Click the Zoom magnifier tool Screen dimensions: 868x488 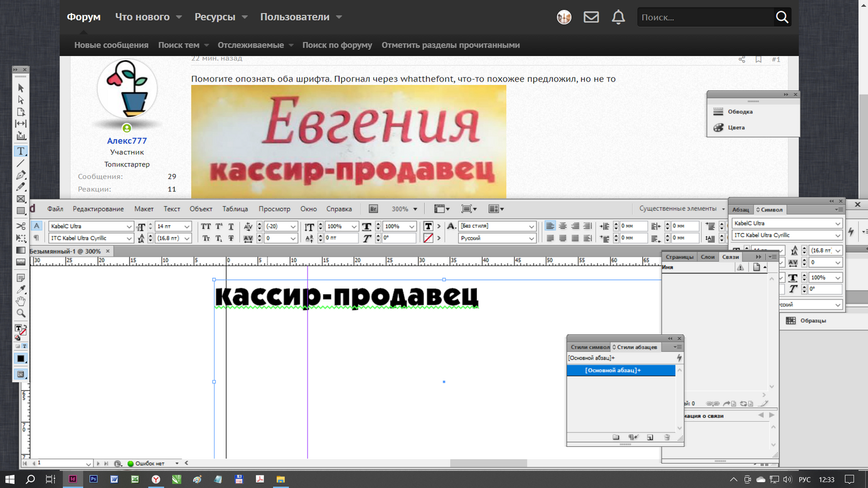[21, 313]
